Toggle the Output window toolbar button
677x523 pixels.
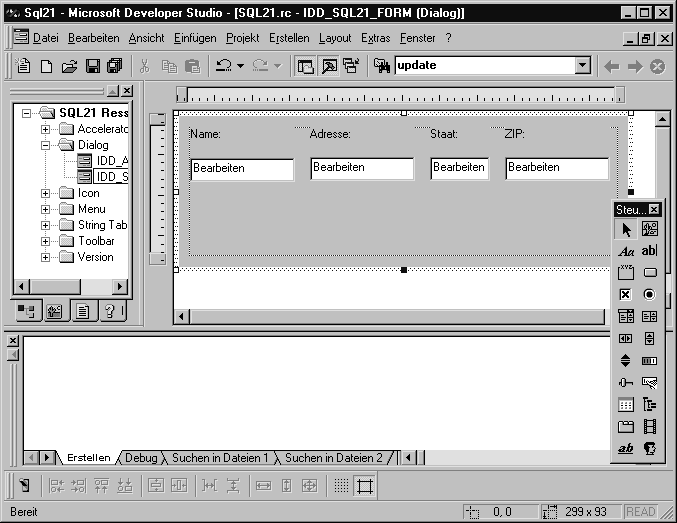329,66
